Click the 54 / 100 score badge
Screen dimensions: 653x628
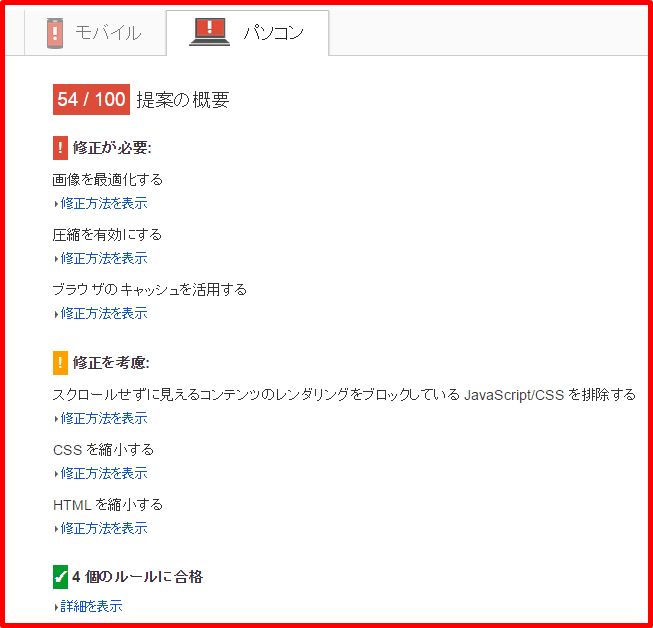(x=91, y=100)
